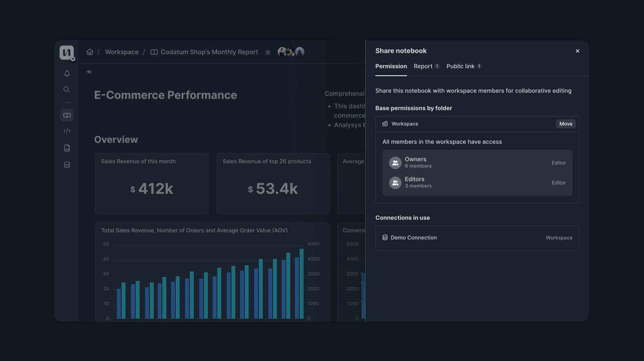Click 'Base permissions by folder' label
The width and height of the screenshot is (644, 361).
[x=414, y=108]
